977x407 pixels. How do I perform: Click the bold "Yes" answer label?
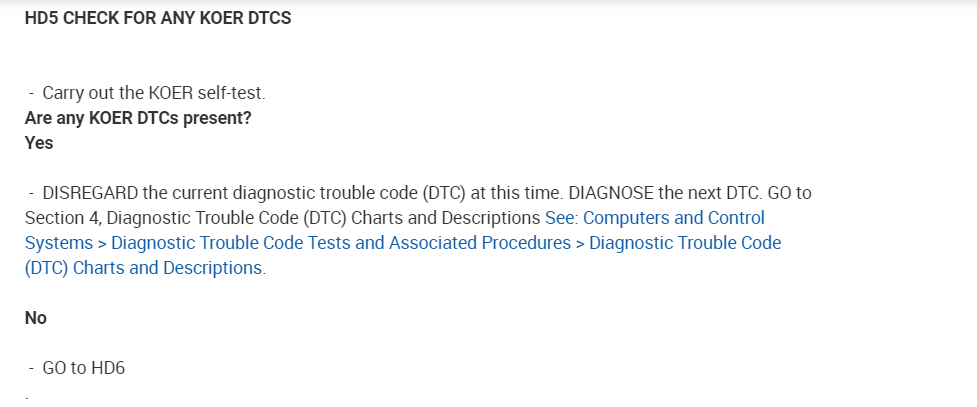point(39,143)
